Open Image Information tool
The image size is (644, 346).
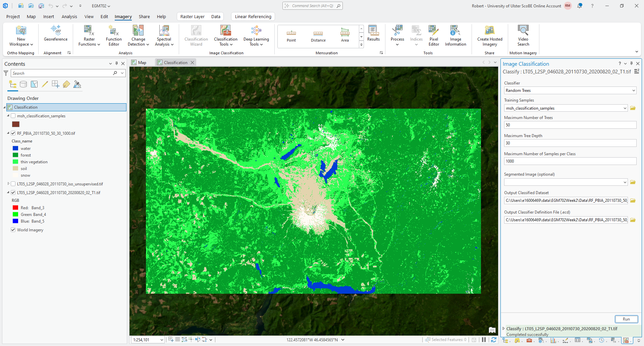point(455,35)
